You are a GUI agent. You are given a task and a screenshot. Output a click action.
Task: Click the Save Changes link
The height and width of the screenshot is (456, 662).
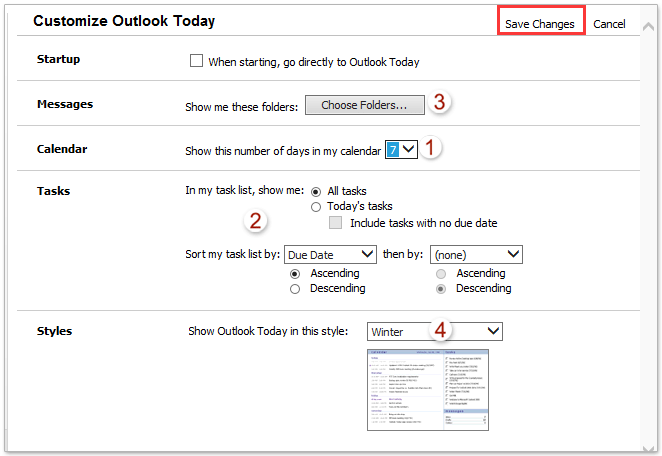(540, 24)
